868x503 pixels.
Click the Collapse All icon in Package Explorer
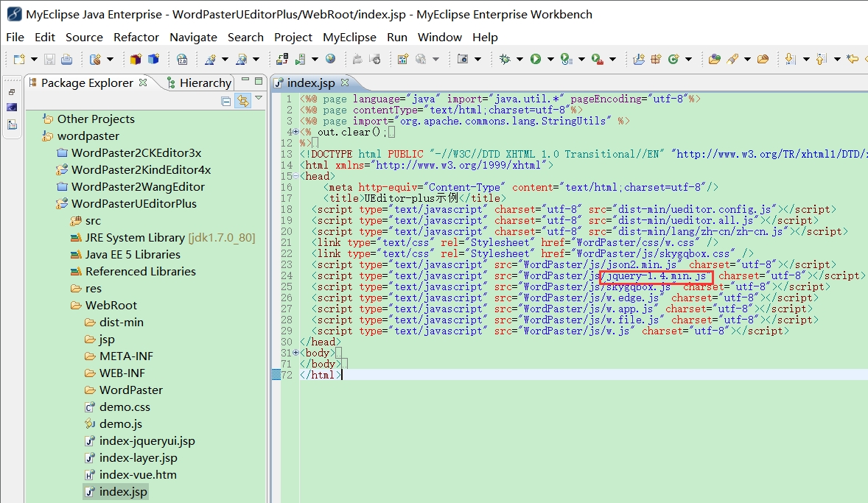[226, 101]
